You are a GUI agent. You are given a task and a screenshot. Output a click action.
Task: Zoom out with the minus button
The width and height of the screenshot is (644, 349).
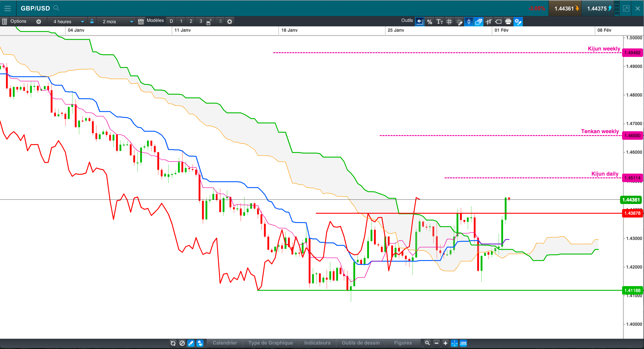click(x=436, y=343)
